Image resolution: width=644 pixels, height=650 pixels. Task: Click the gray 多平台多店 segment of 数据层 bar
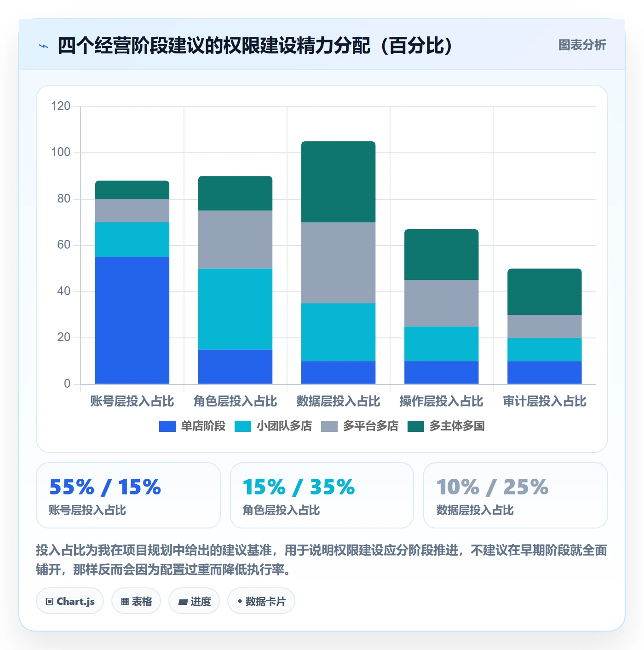[x=338, y=263]
